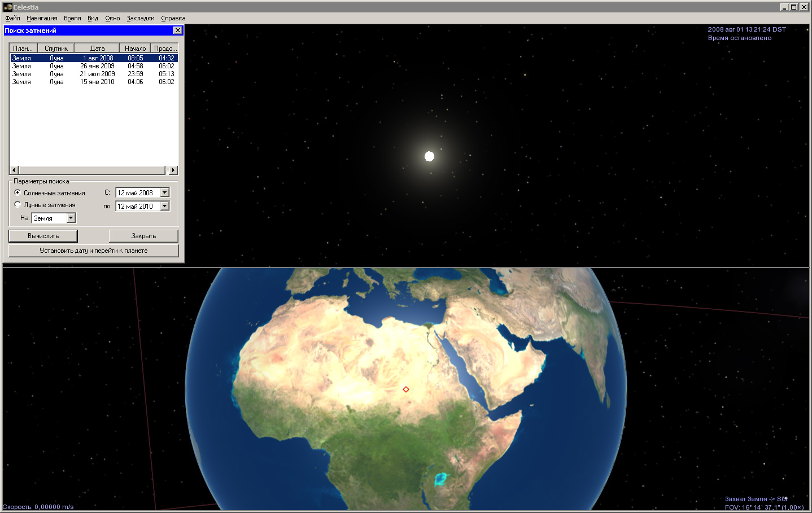Click the Закрыть button
The height and width of the screenshot is (513, 812).
(143, 236)
